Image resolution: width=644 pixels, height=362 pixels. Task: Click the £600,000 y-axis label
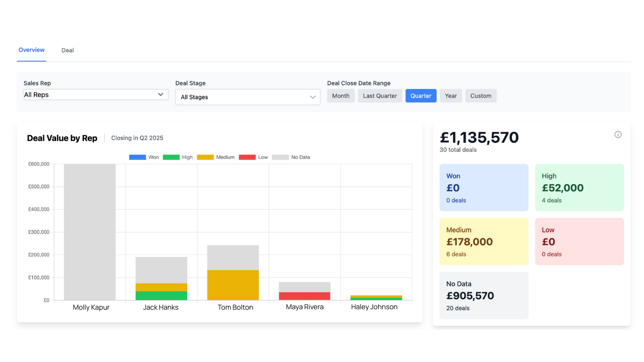39,164
